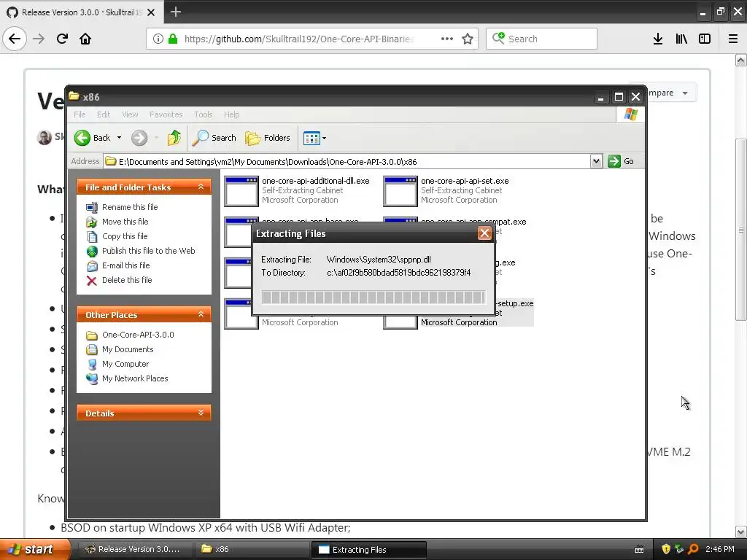The width and height of the screenshot is (747, 560).
Task: Click the green padlock secure icon
Action: pyautogui.click(x=173, y=39)
